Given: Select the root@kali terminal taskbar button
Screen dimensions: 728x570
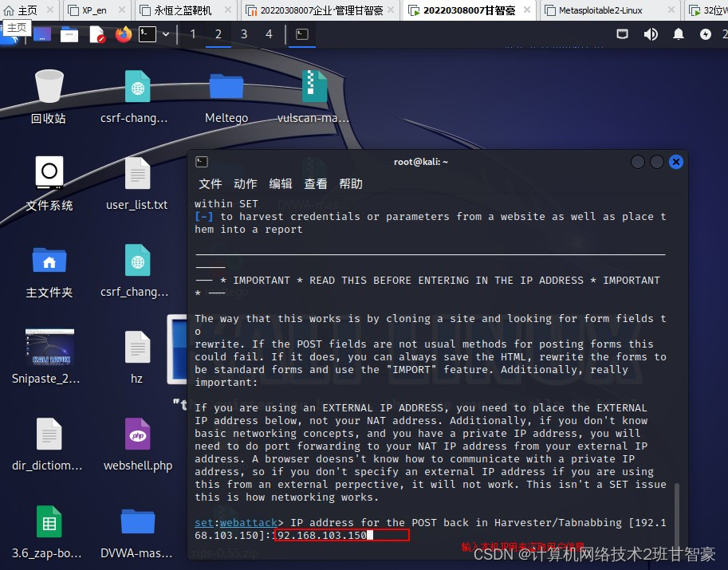Looking at the screenshot, I should (x=301, y=34).
